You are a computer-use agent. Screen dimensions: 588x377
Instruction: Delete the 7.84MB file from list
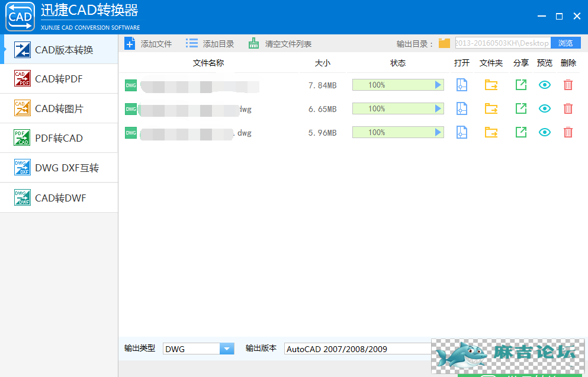(568, 85)
